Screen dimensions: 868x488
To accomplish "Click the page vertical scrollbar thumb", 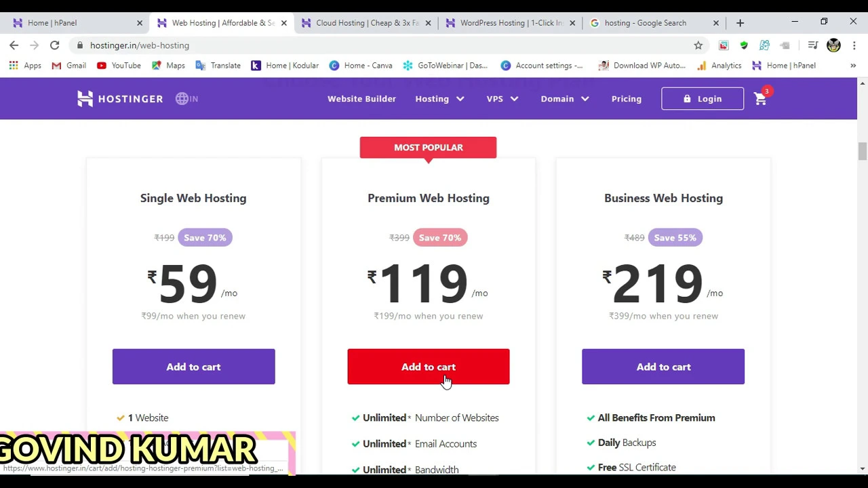I will click(x=862, y=151).
